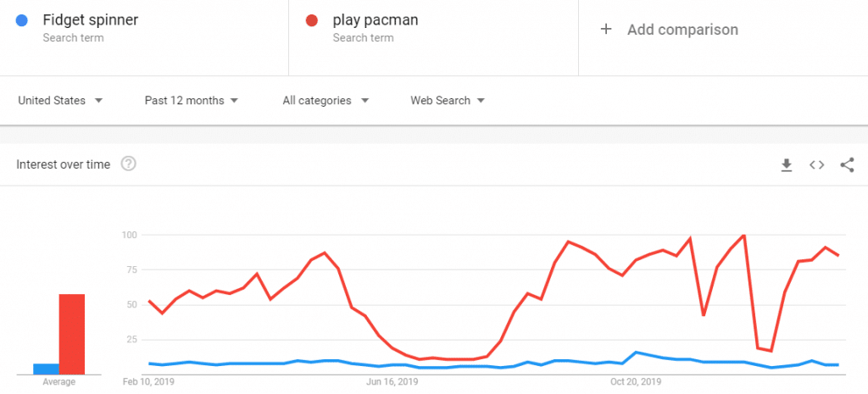Share the interest over time chart
Screen dimensions: 868x394
(x=847, y=165)
